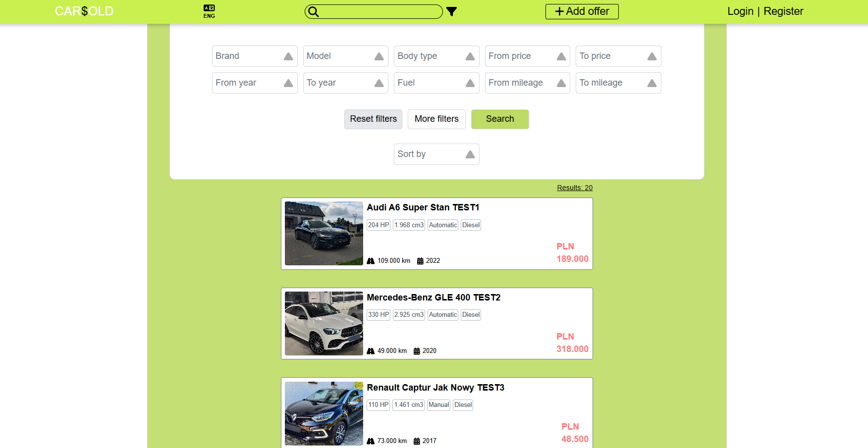Expand the Fuel dropdown
Viewport: 868px width, 448px height.
436,83
